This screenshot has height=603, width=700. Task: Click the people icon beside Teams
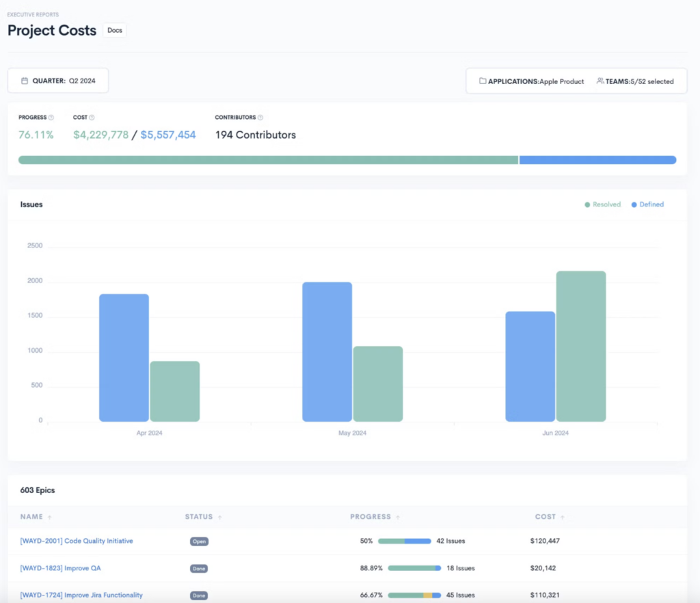tap(600, 81)
